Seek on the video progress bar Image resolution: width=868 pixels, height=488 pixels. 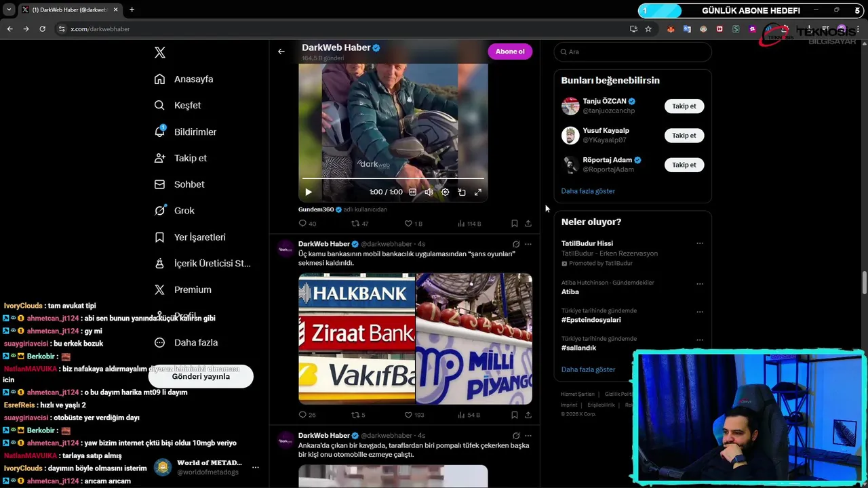[x=393, y=178]
